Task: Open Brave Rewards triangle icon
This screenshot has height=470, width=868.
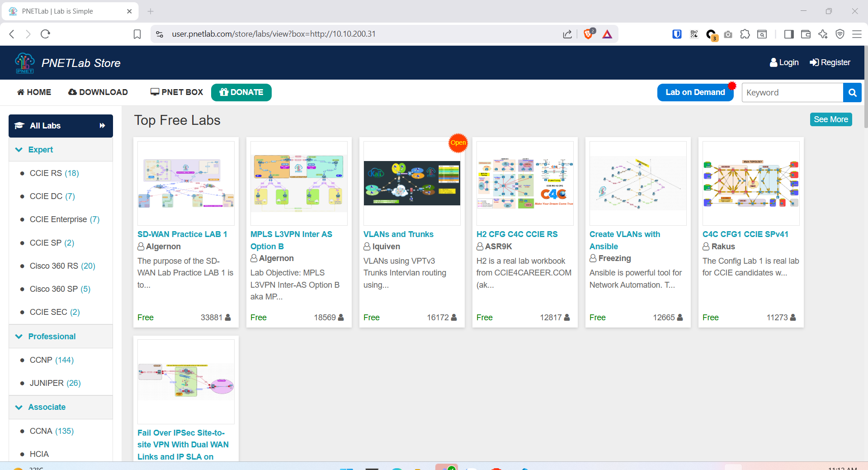Action: [607, 34]
